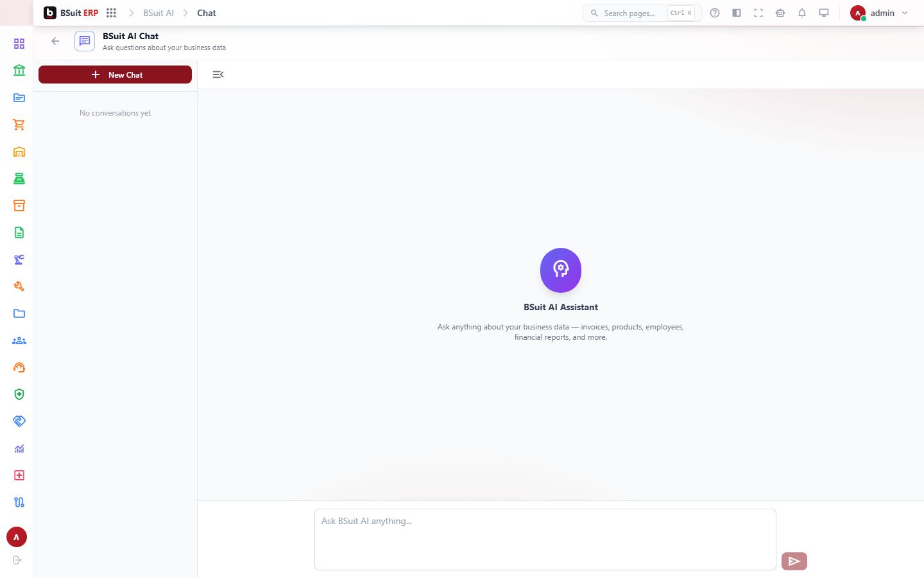This screenshot has height=578, width=924.
Task: Click the Search pages field
Action: (642, 13)
